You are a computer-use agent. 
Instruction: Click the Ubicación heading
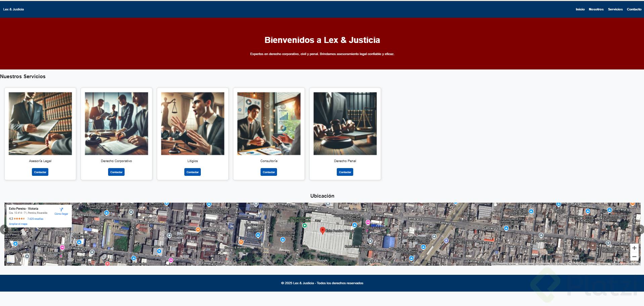pos(322,196)
